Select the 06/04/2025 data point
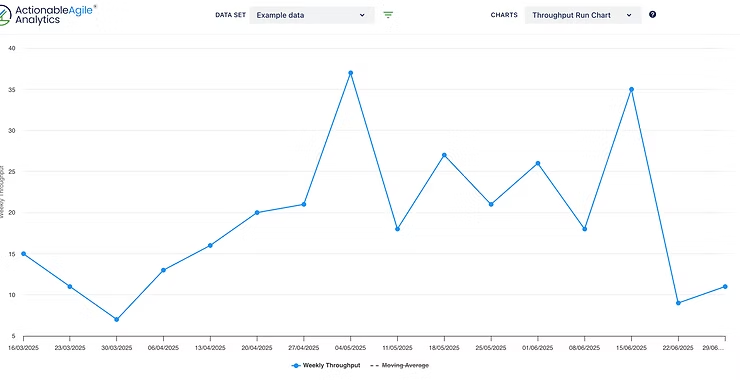The height and width of the screenshot is (380, 740). pyautogui.click(x=163, y=270)
